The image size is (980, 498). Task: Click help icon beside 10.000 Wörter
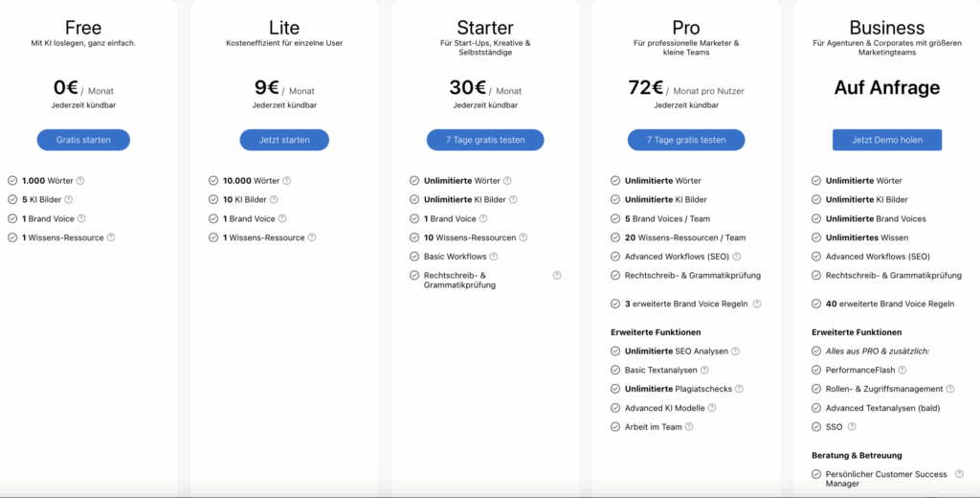tap(286, 181)
